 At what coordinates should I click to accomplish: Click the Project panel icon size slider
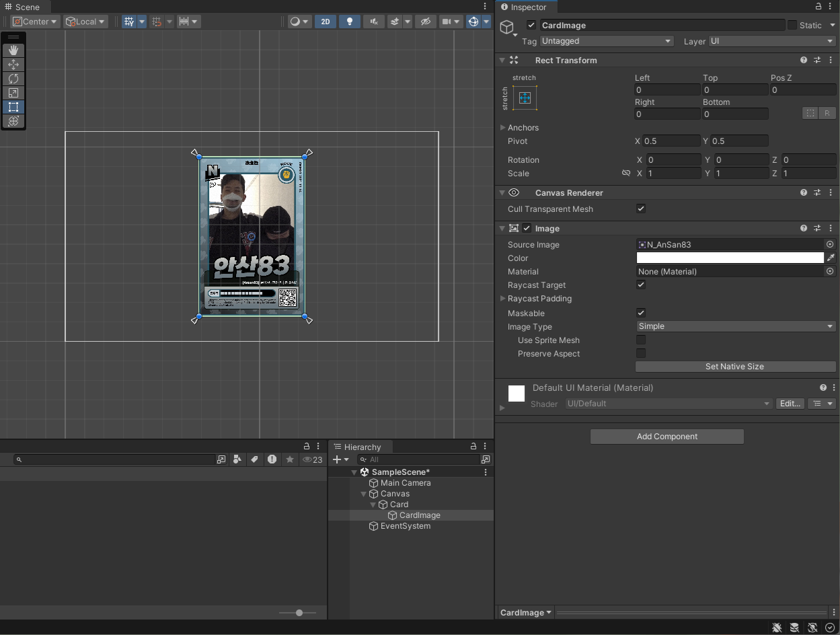[299, 613]
